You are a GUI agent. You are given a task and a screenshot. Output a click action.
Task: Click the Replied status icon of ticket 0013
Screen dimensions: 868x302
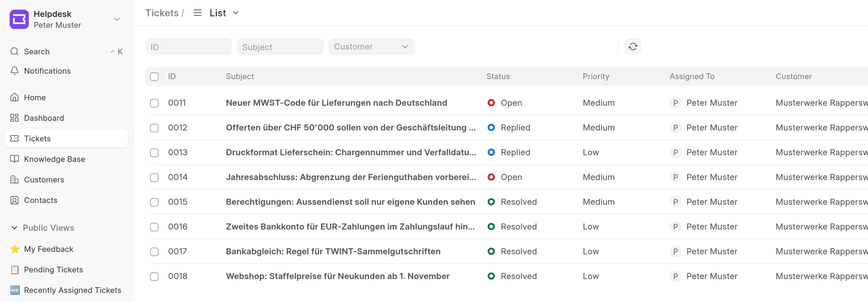coord(491,153)
